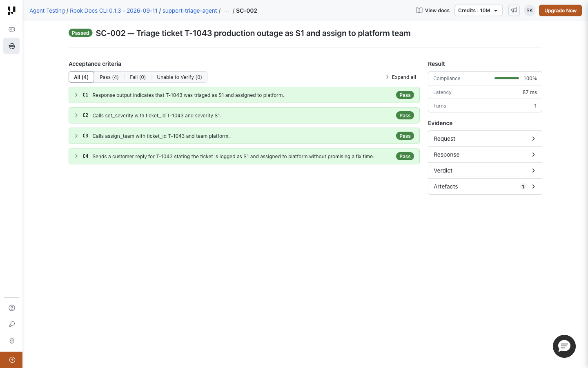Click the Upgrade Now button
The width and height of the screenshot is (588, 368).
click(x=560, y=11)
